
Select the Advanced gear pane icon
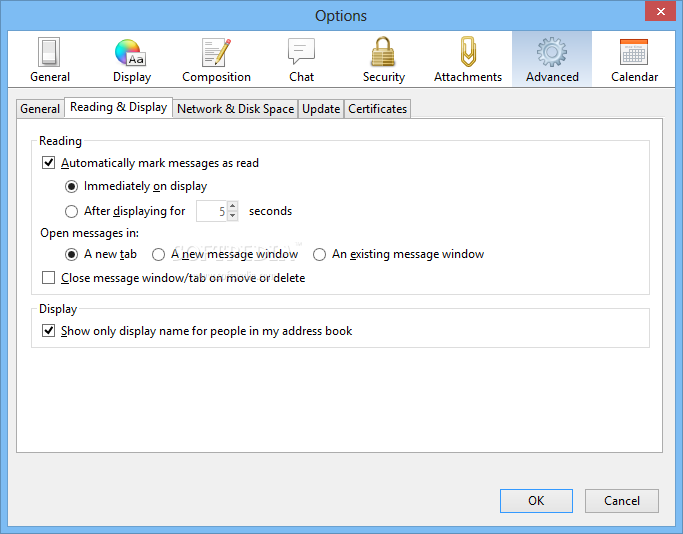[x=552, y=59]
